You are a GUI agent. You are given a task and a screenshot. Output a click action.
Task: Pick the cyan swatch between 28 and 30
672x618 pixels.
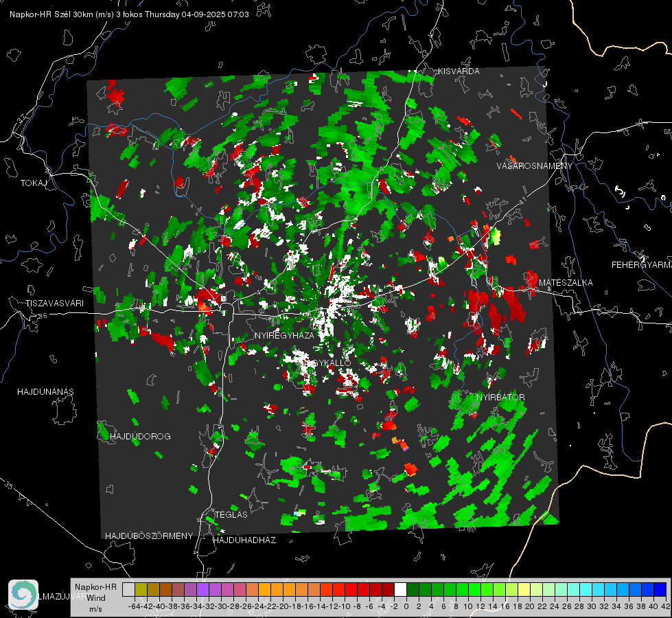click(x=586, y=590)
